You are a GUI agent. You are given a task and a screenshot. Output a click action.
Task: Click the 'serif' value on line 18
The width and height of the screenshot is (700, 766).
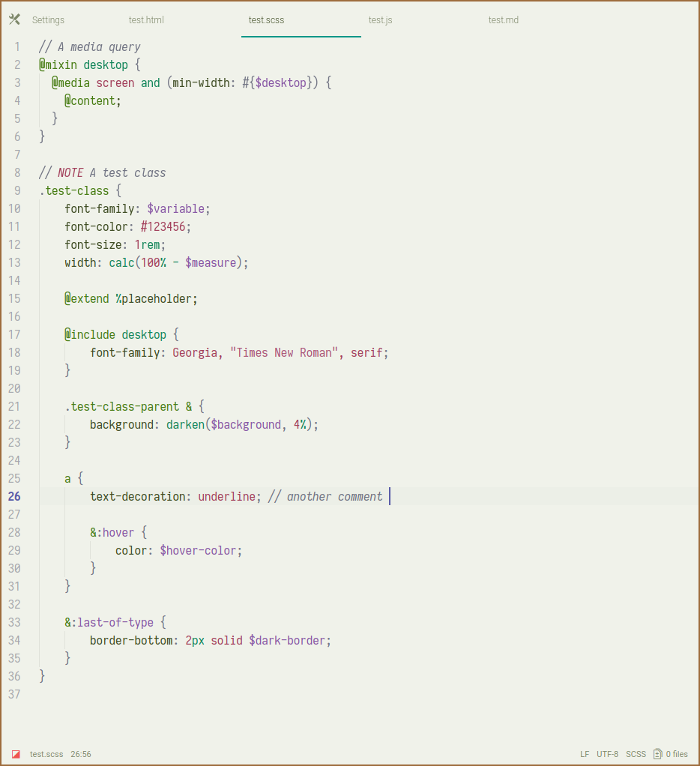click(366, 353)
